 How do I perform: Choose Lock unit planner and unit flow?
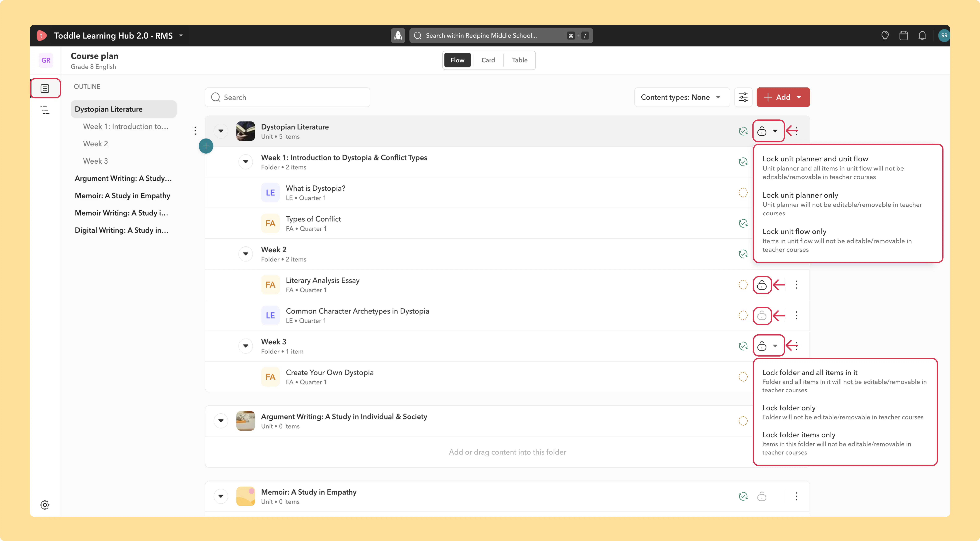(x=848, y=168)
